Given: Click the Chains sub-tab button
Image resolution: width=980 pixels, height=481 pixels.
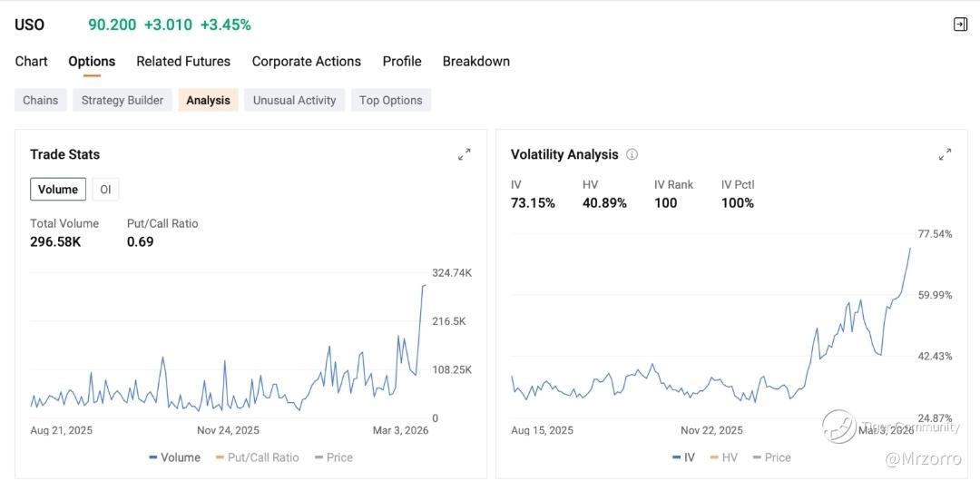Looking at the screenshot, I should [41, 100].
